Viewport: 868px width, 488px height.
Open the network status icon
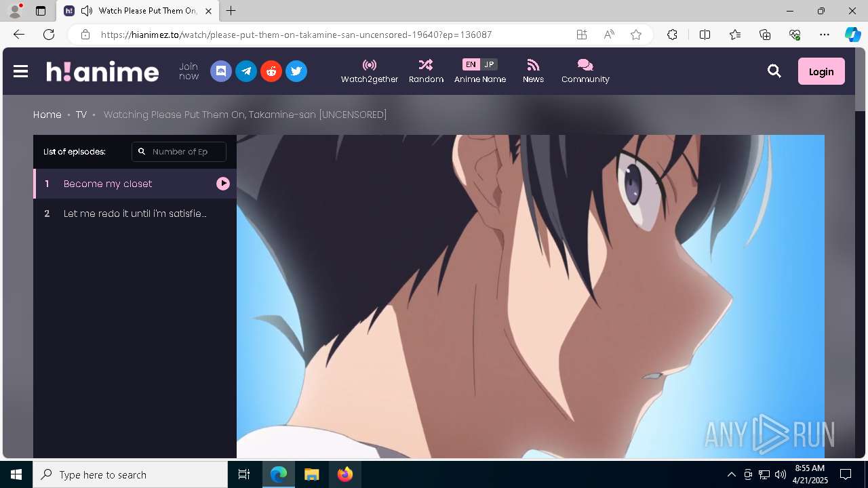[x=764, y=474]
